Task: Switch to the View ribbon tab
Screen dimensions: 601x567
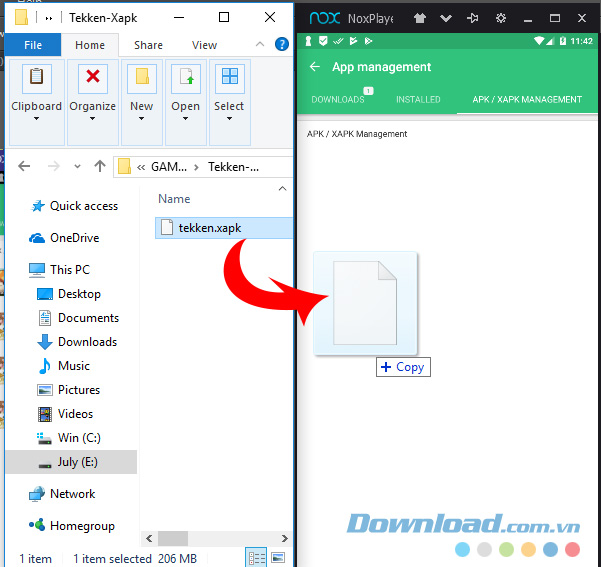Action: [204, 45]
